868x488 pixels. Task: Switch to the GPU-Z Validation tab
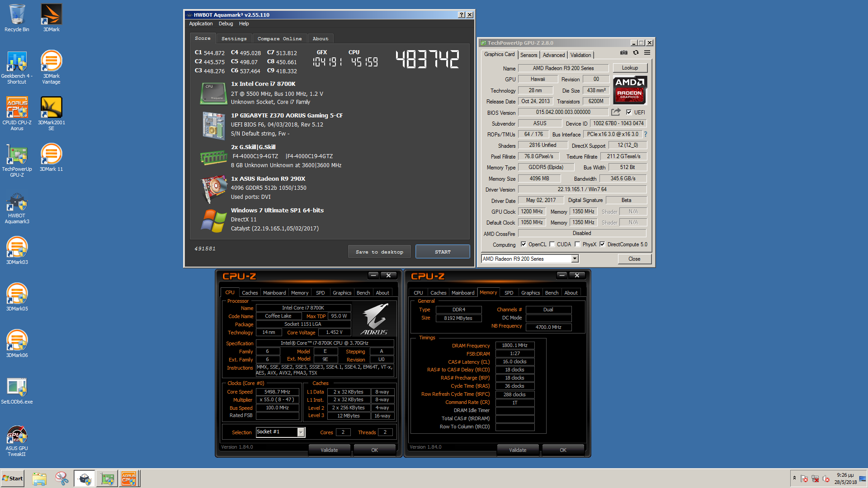tap(580, 55)
